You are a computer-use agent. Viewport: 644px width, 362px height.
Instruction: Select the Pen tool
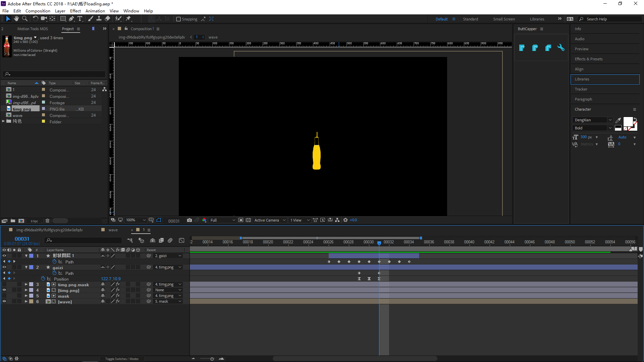click(x=71, y=19)
